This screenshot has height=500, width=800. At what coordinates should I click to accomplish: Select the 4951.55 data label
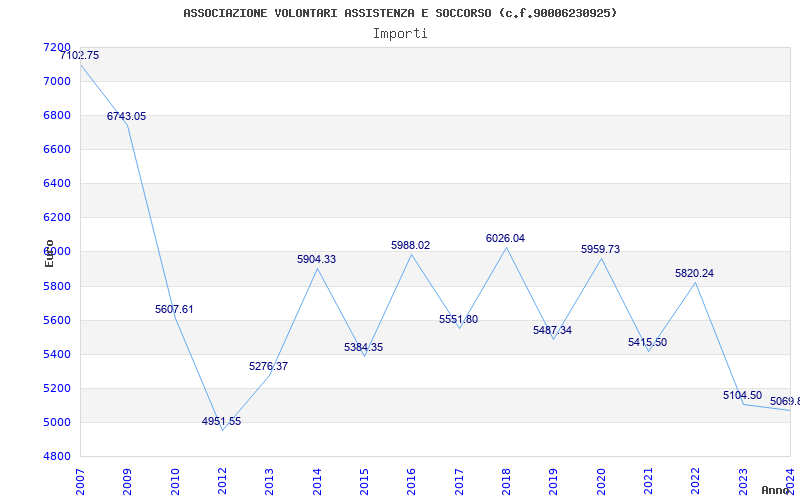(221, 421)
